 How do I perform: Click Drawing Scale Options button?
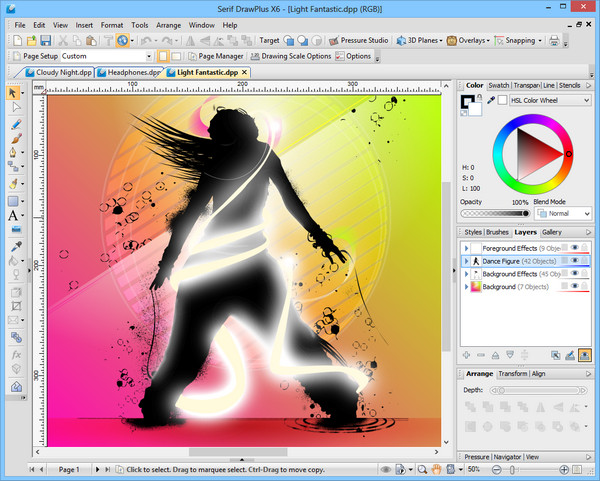click(x=291, y=56)
